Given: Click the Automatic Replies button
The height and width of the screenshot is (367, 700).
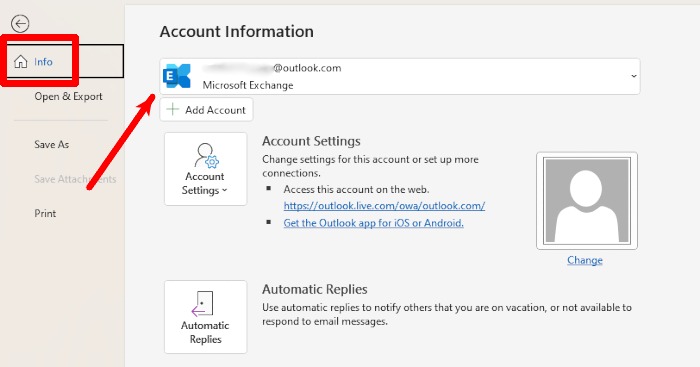Looking at the screenshot, I should click(x=205, y=317).
